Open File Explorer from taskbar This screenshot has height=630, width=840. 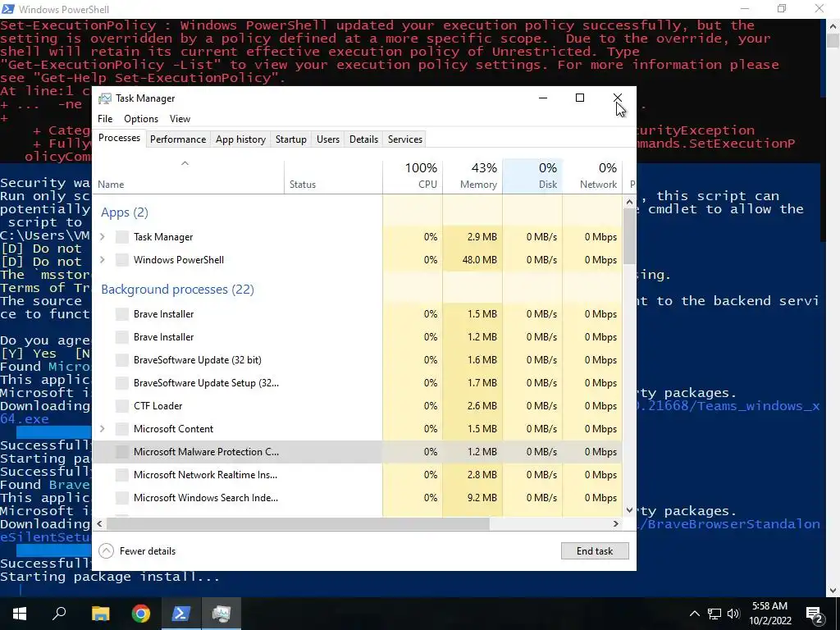coord(100,614)
